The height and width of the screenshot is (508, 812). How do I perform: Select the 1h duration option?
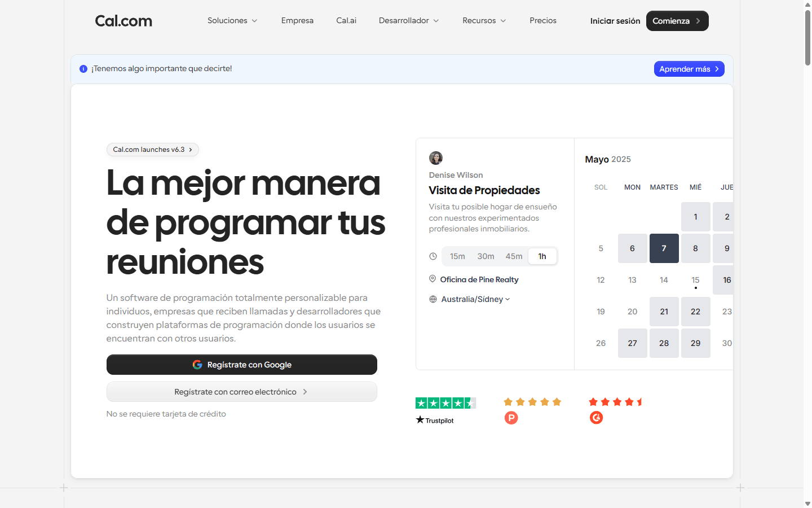pyautogui.click(x=542, y=256)
